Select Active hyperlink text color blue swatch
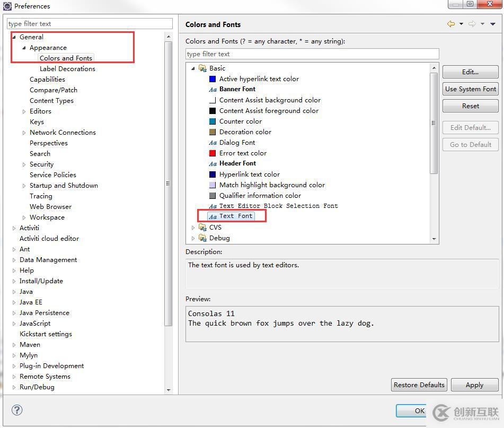Image resolution: width=504 pixels, height=428 pixels. 213,79
